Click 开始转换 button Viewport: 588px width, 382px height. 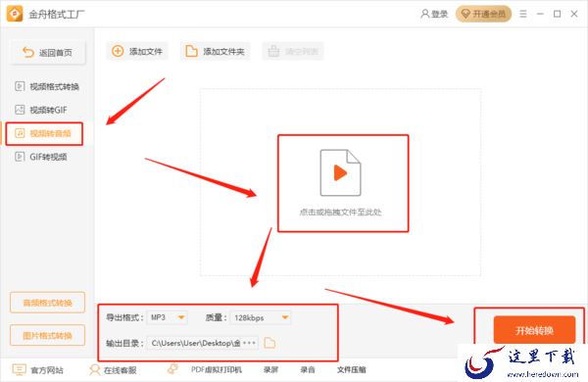[534, 330]
